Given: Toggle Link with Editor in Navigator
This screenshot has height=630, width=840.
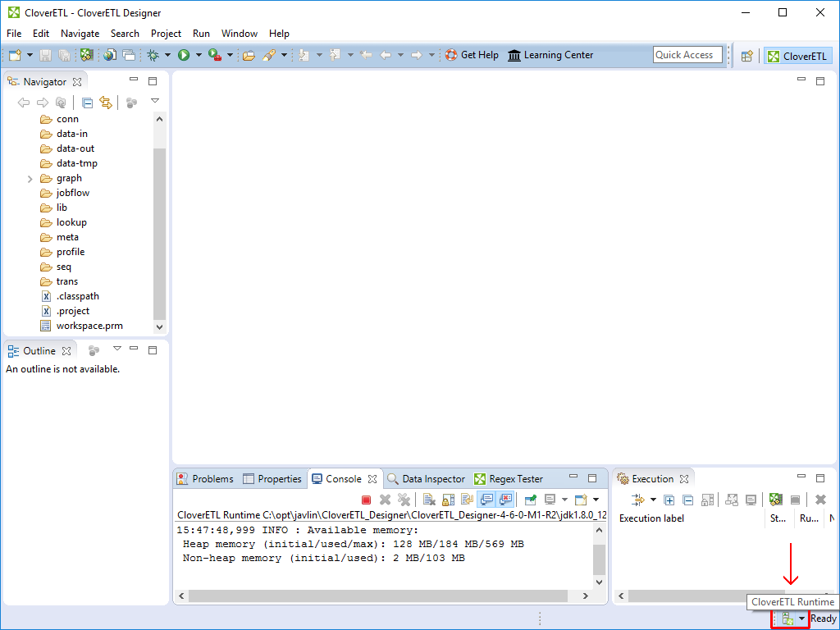Looking at the screenshot, I should (106, 103).
